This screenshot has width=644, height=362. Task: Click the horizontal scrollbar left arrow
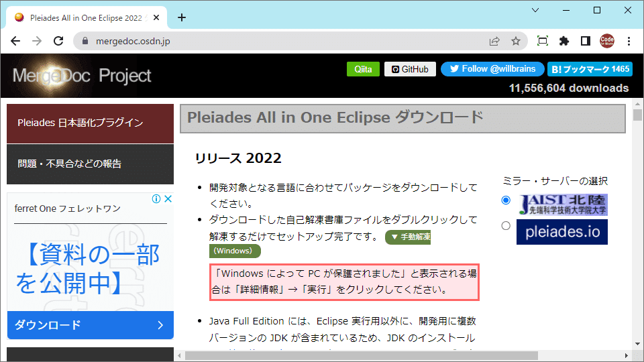point(180,355)
